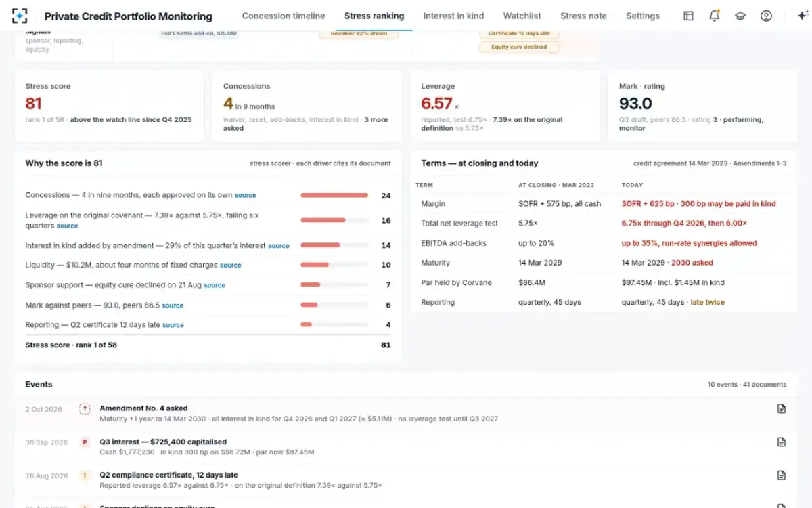
Task: Click 'Q2 compliance certificate, 12 days late' title
Action: 168,475
